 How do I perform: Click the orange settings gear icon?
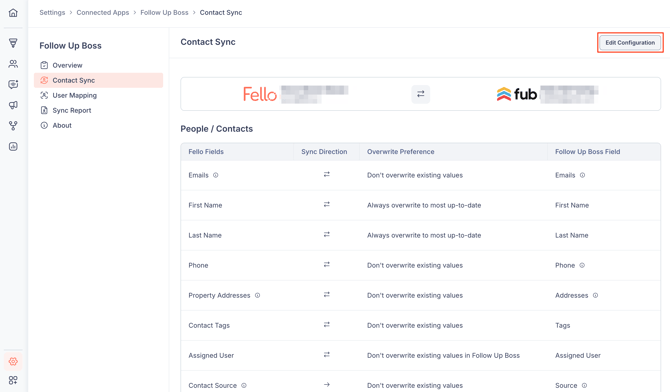point(13,361)
